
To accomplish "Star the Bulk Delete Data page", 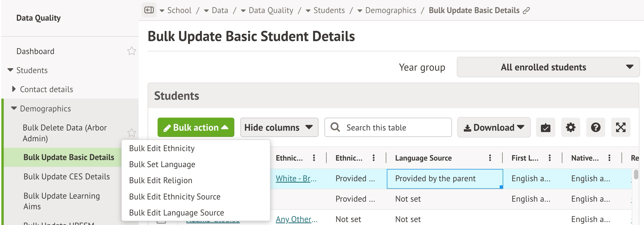I will point(132,133).
